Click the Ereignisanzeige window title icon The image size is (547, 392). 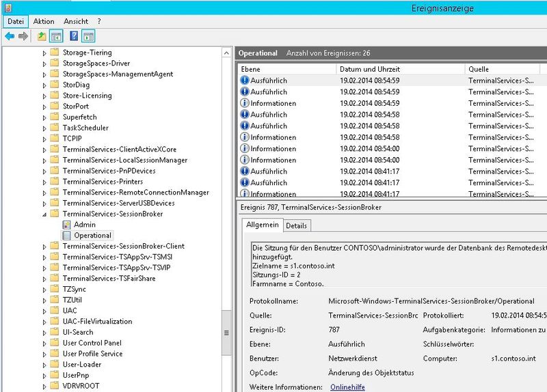[x=8, y=8]
